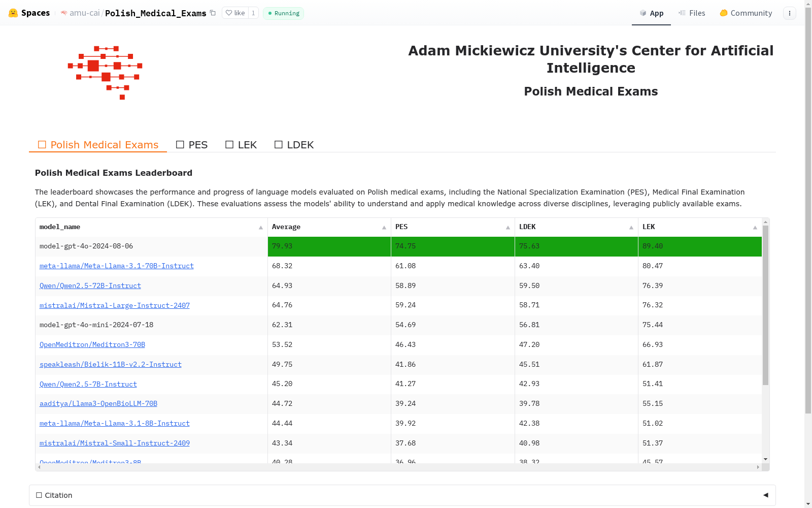Switch to the PES leaderboard tab
The image size is (812, 508).
tap(192, 145)
